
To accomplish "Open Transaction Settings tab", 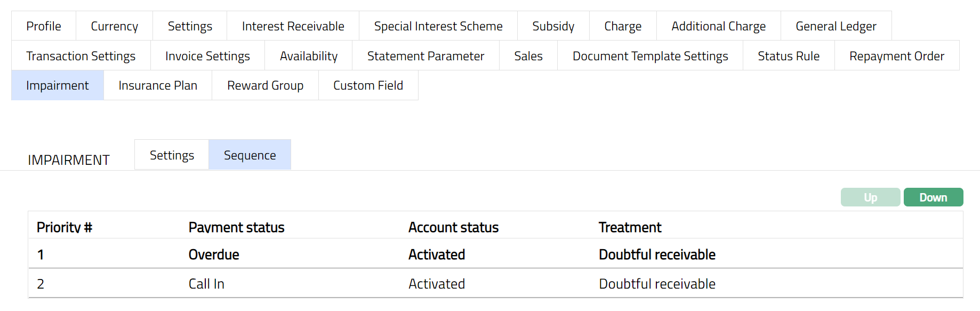I will 81,56.
